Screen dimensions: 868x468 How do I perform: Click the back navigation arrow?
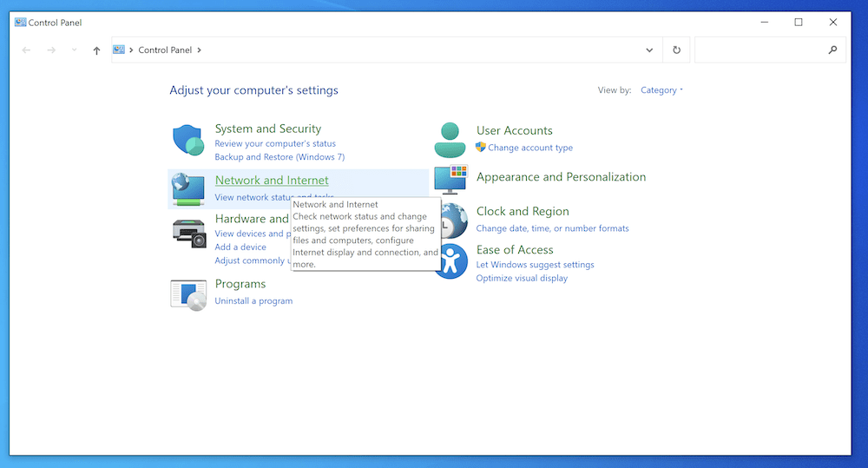coord(26,50)
